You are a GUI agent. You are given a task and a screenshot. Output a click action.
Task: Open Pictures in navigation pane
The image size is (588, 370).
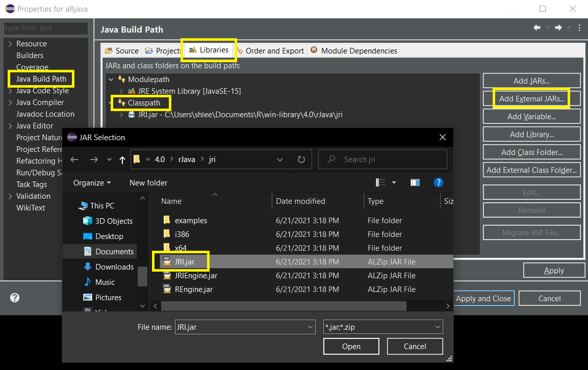pos(103,298)
